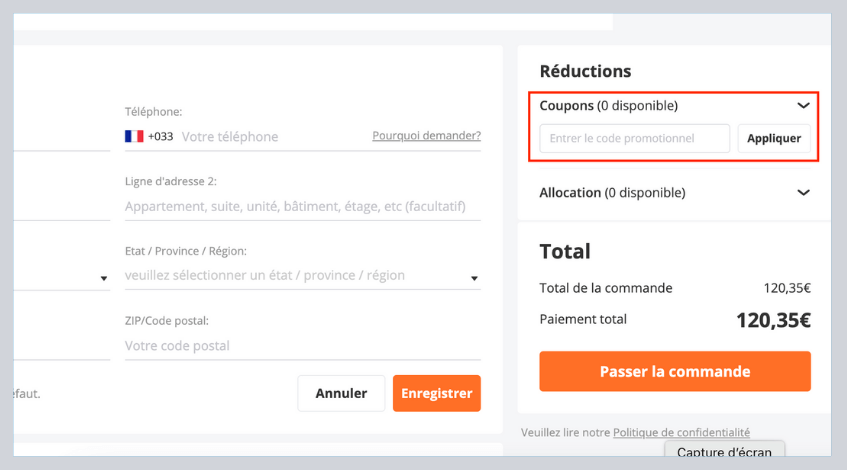
Task: Click the promotional code entry field
Action: coord(635,138)
